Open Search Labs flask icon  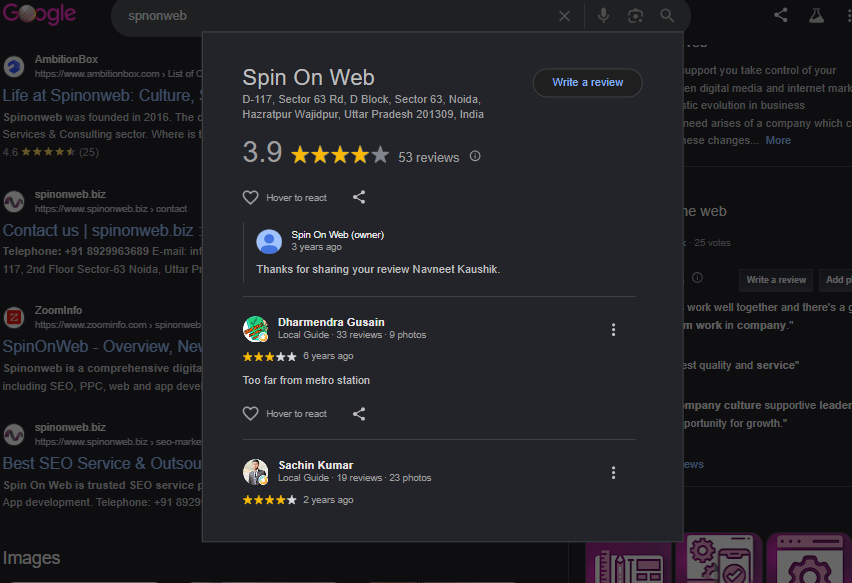pos(816,15)
